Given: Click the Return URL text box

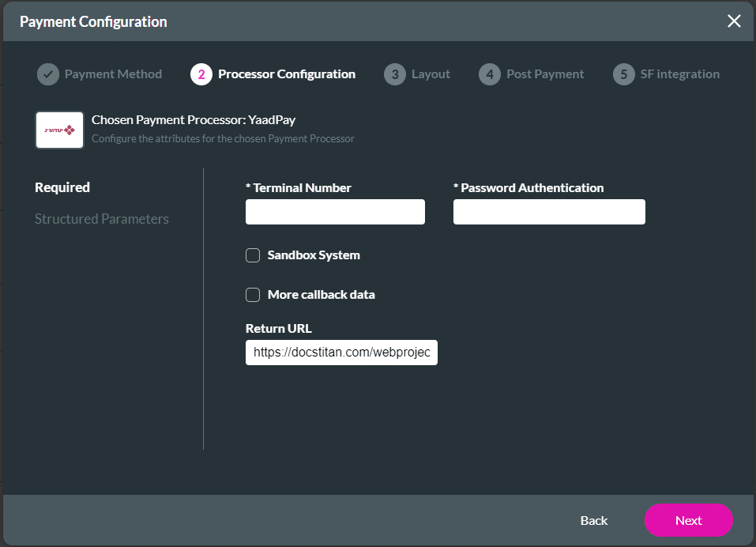Looking at the screenshot, I should (x=341, y=353).
